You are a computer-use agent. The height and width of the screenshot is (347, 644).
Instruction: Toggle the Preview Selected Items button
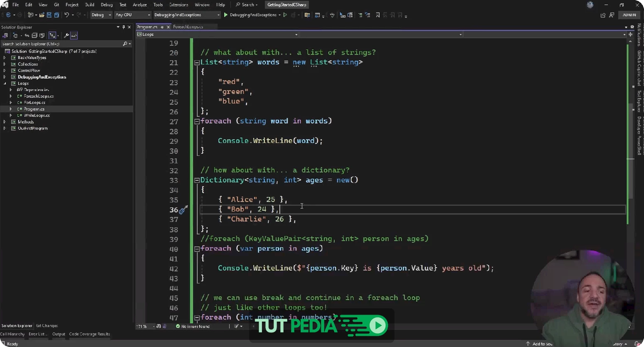(74, 35)
